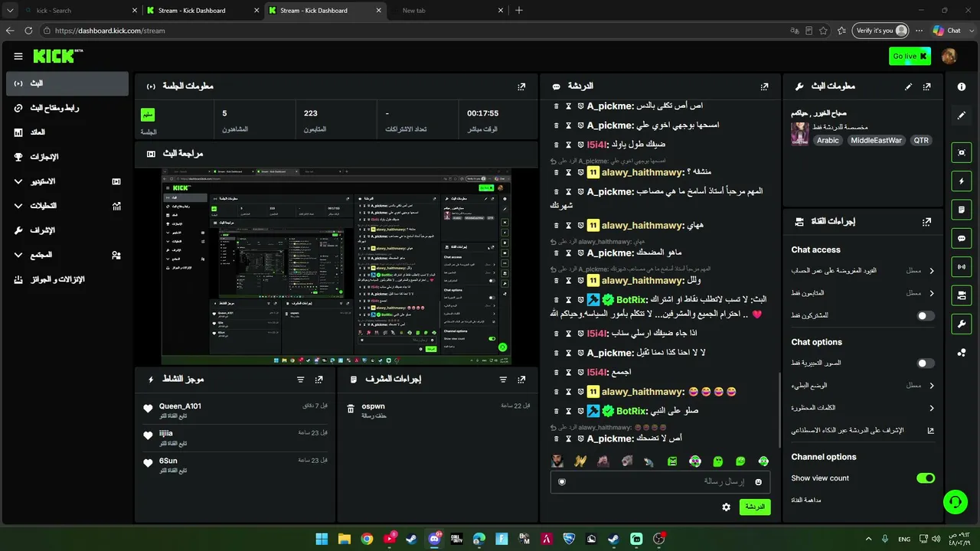
Task: Toggle الصور التعبيرية فقط emotes-only mode
Action: 926,364
